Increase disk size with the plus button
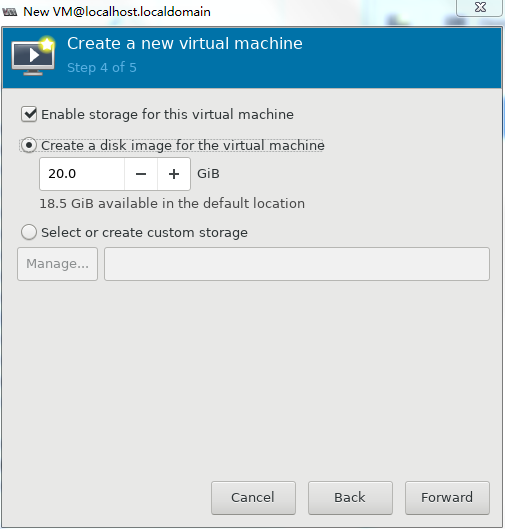This screenshot has height=529, width=505. coord(174,174)
